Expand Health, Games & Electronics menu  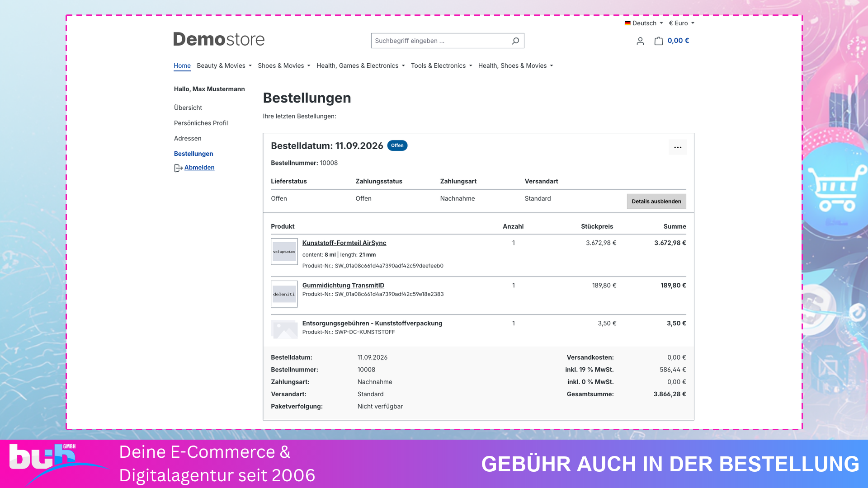click(361, 66)
